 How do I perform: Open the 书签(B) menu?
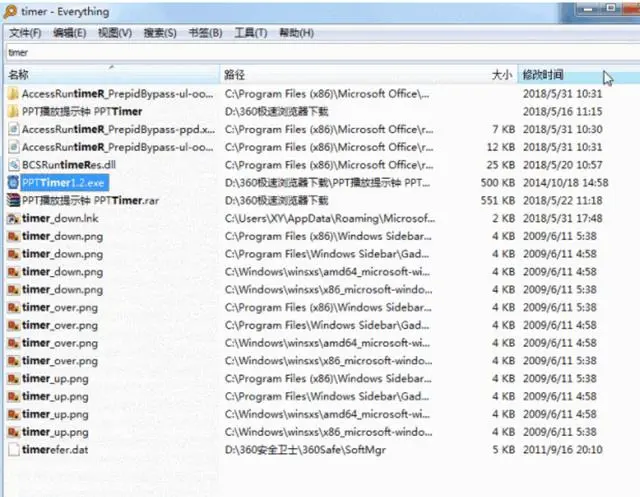coord(205,33)
